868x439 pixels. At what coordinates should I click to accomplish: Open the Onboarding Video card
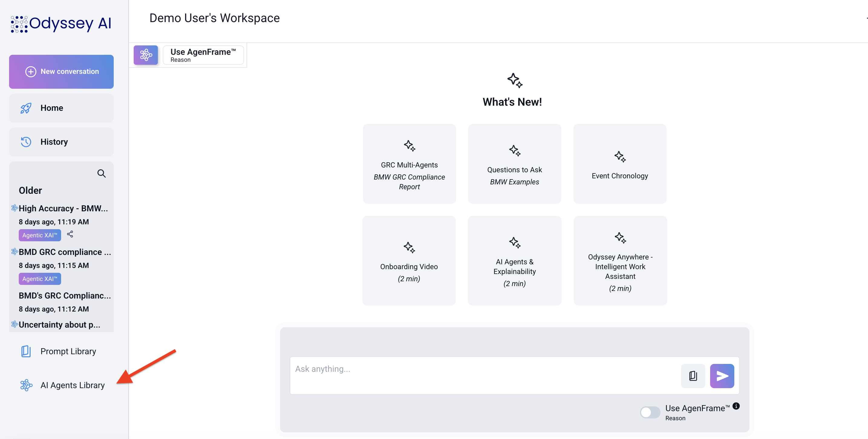[409, 260]
